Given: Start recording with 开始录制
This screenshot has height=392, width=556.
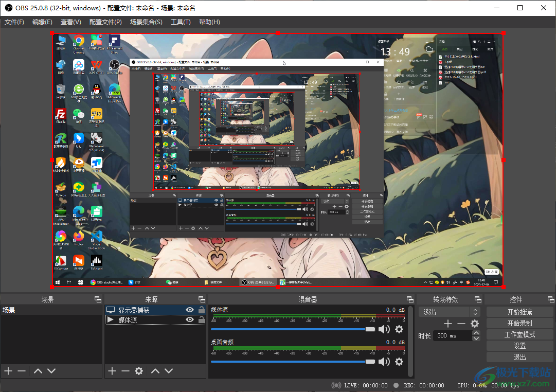Looking at the screenshot, I should tap(520, 323).
